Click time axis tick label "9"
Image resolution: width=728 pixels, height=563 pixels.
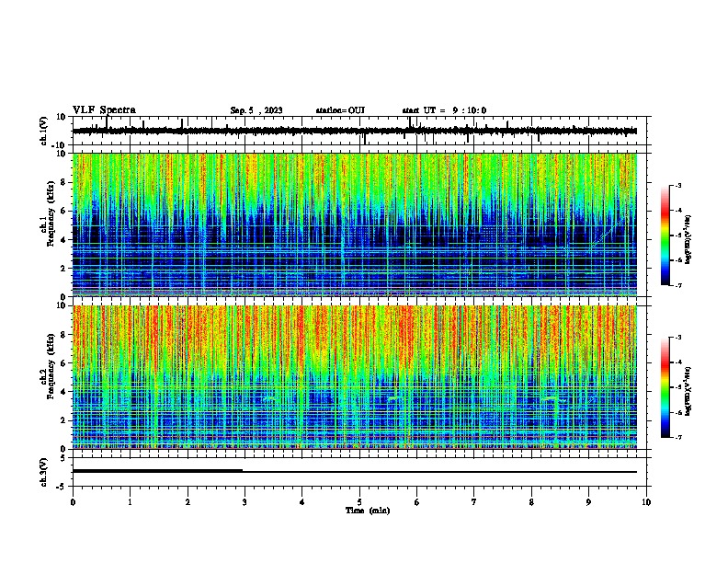(588, 502)
